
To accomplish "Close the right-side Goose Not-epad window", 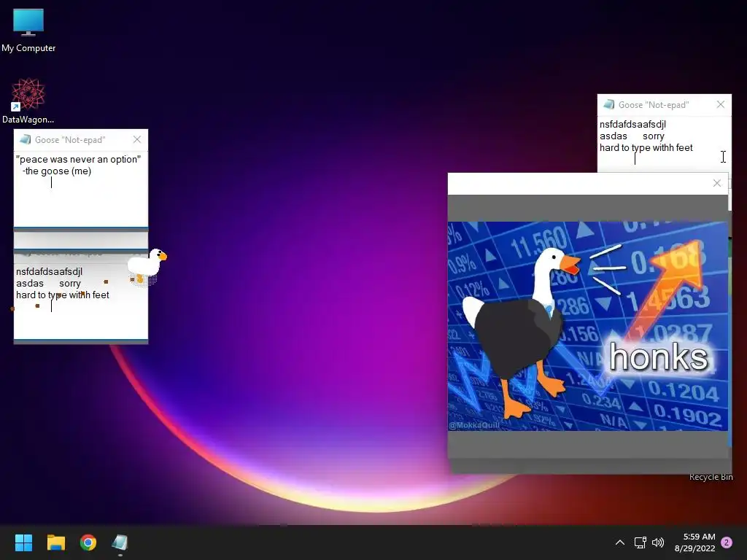I will [721, 105].
